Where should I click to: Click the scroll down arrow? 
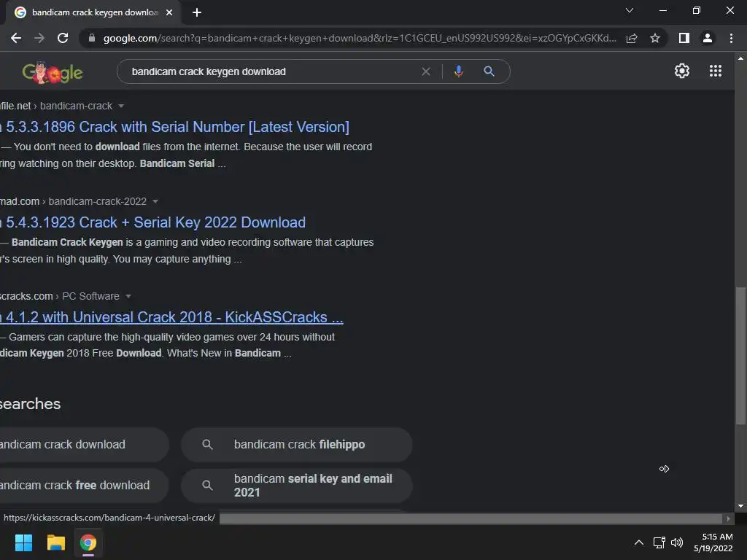[x=740, y=506]
